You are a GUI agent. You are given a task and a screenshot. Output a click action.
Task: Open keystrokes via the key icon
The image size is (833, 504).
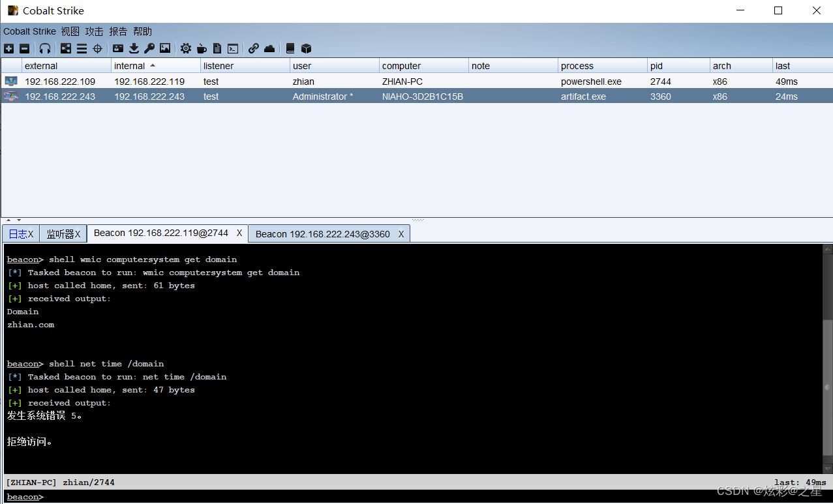click(x=149, y=48)
